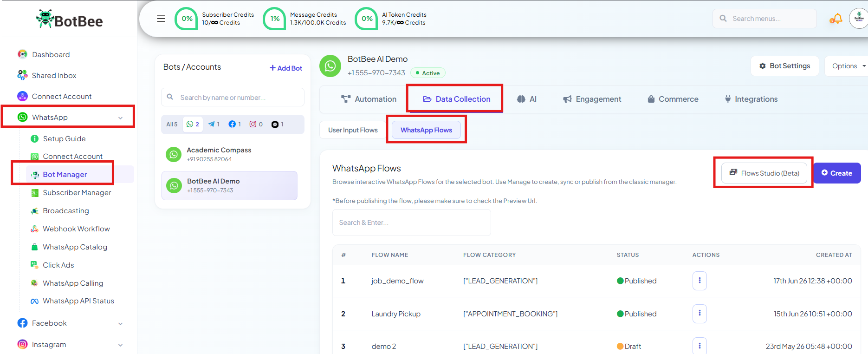Select the Academic Compass bot account
The height and width of the screenshot is (354, 868).
[x=229, y=154]
